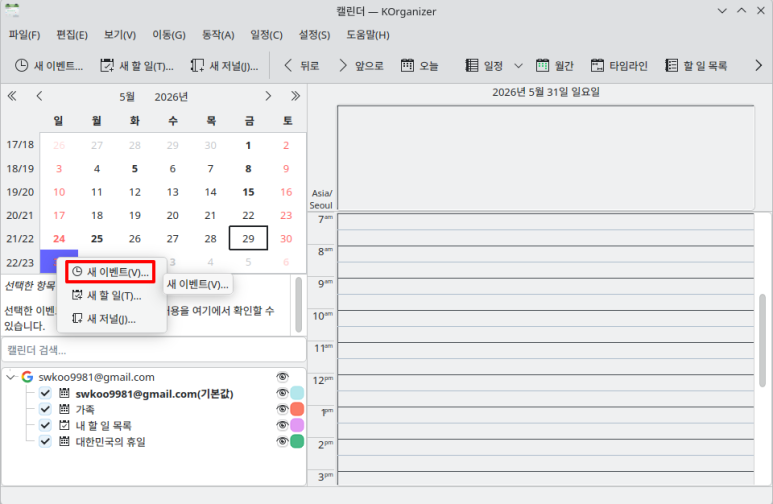Collapse the swkoo9981@gmail.com account tree
Viewport: 773px width, 504px height.
[11, 377]
